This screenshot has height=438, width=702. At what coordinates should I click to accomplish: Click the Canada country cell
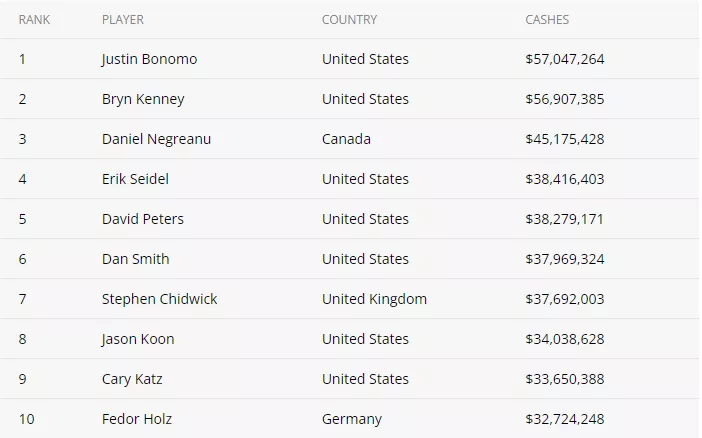click(346, 139)
